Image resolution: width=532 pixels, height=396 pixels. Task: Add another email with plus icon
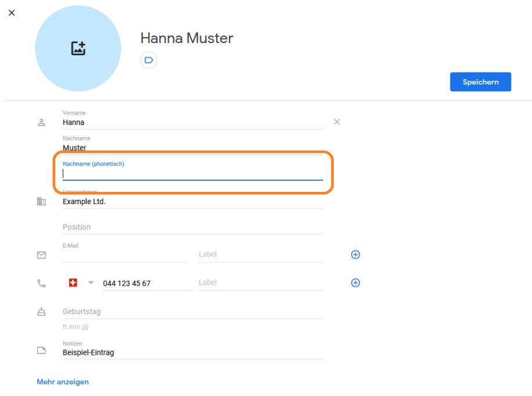coord(356,255)
